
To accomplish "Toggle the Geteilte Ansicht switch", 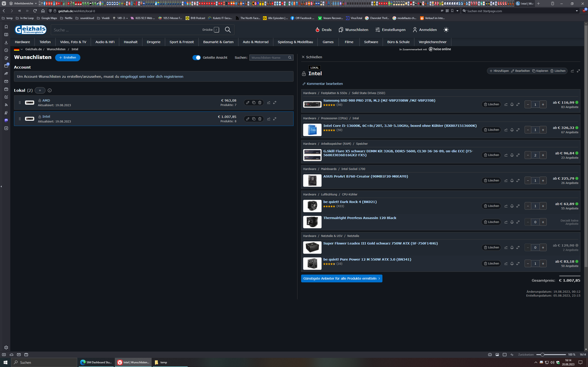I will click(196, 58).
